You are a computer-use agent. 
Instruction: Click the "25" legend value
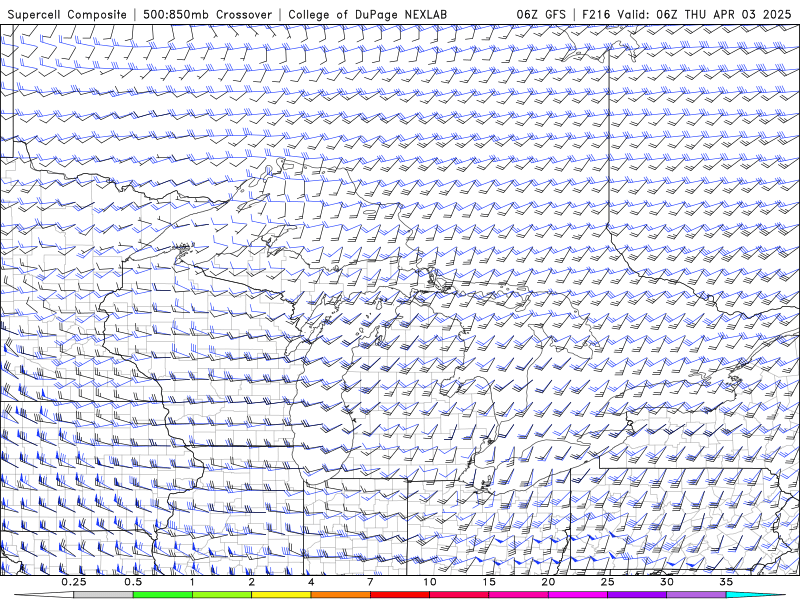click(607, 582)
